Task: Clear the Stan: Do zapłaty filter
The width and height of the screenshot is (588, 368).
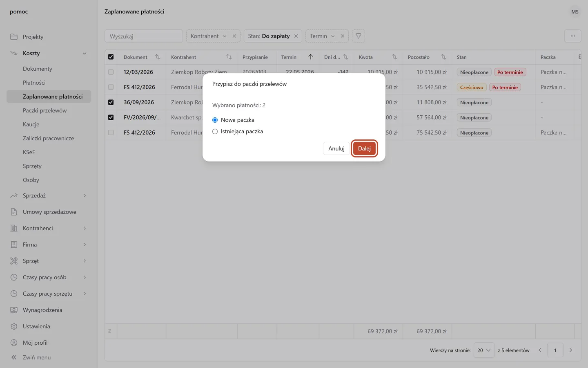Action: [x=296, y=36]
